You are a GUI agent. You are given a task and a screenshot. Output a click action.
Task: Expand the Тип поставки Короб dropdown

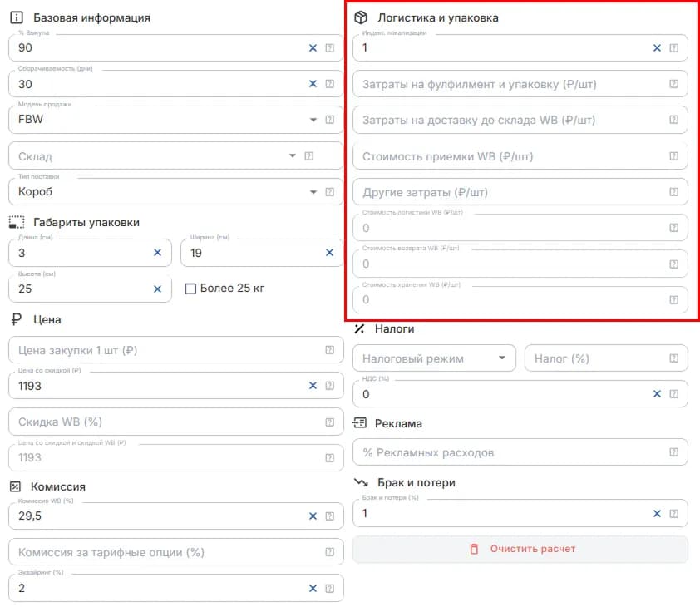coord(313,192)
